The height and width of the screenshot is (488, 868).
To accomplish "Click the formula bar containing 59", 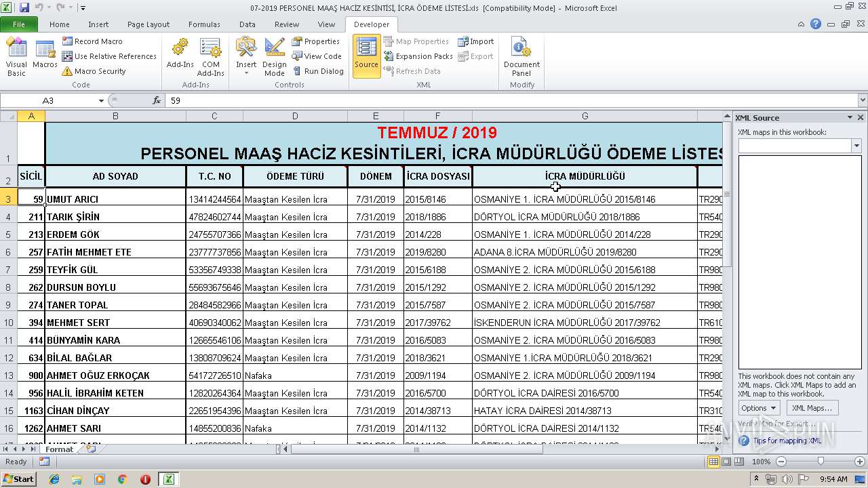I will pos(512,100).
